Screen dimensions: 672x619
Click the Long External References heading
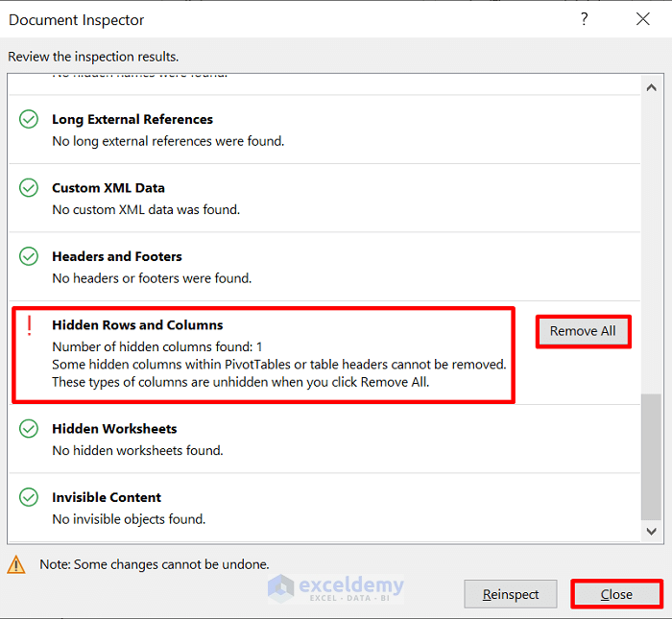tap(132, 120)
